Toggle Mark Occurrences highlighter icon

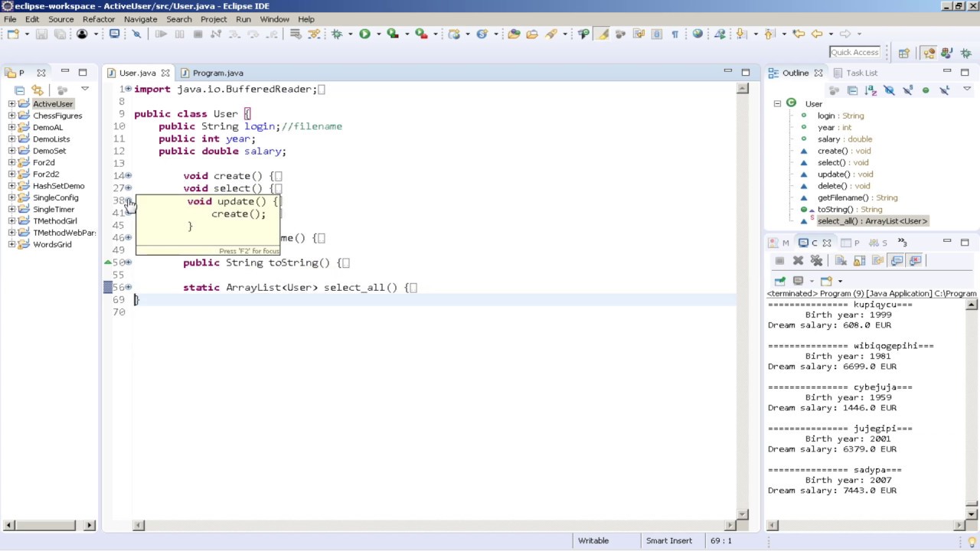[603, 34]
